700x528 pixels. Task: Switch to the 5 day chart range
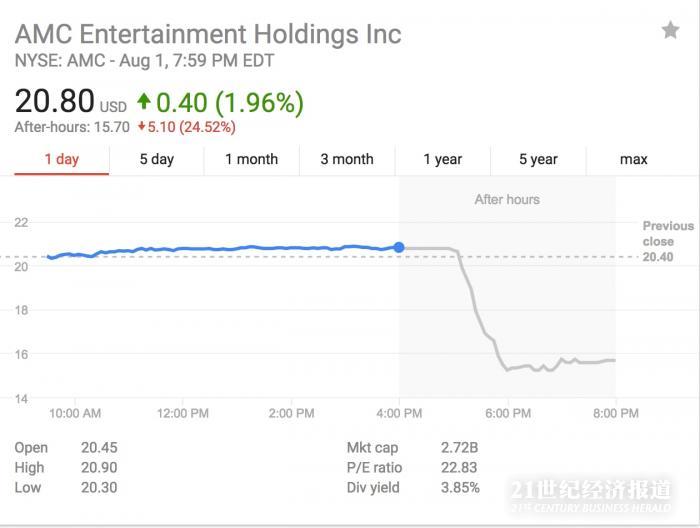[156, 159]
